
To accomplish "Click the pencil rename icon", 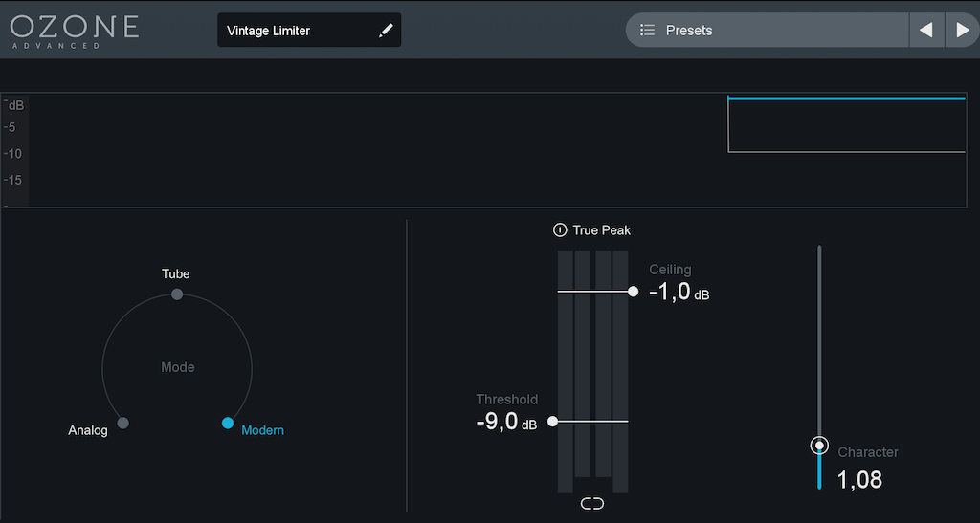I will coord(386,31).
